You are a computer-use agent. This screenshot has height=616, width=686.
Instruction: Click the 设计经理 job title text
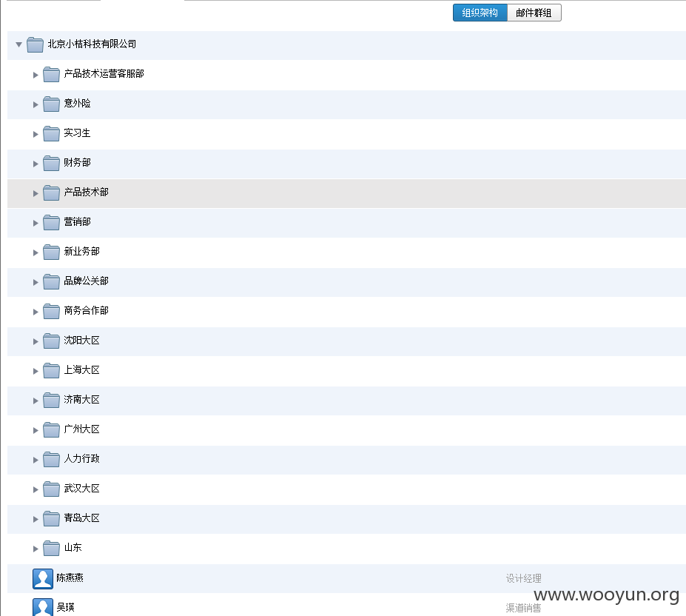point(524,578)
